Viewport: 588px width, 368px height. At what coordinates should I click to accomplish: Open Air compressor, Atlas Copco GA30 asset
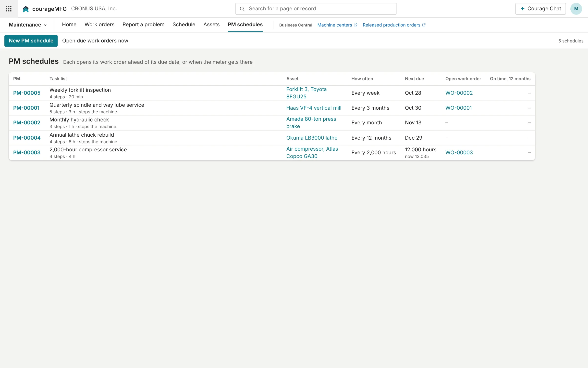312,153
